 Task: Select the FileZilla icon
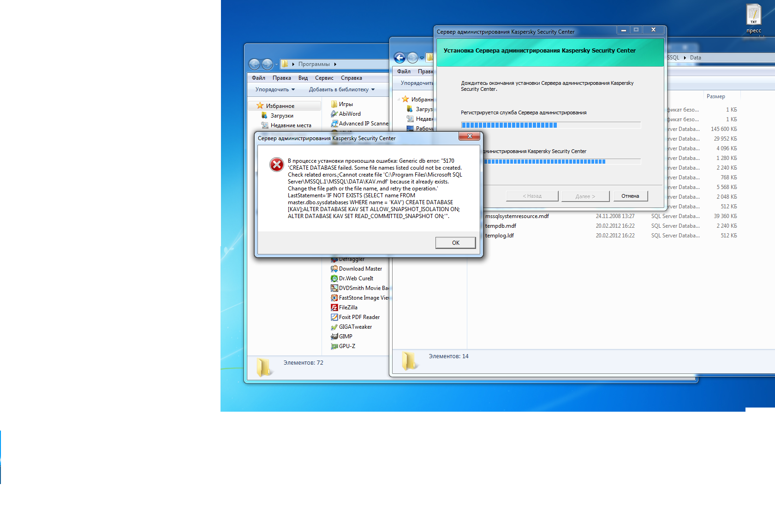tap(334, 307)
